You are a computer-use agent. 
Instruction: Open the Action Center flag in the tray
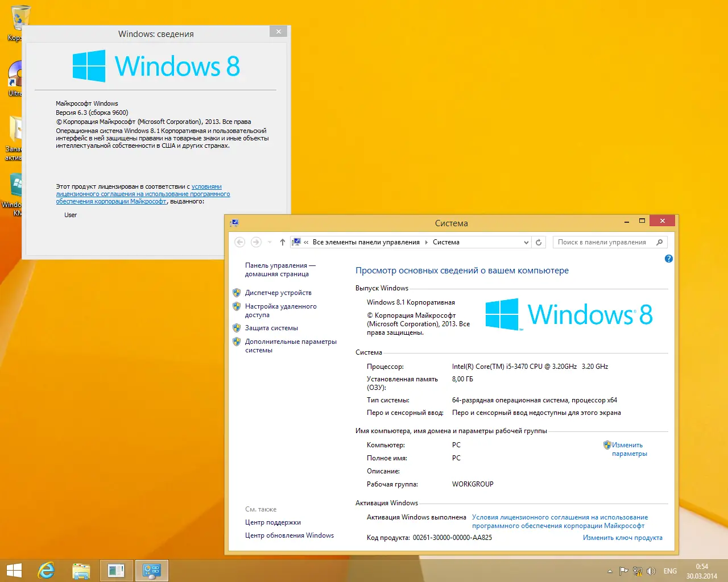624,571
